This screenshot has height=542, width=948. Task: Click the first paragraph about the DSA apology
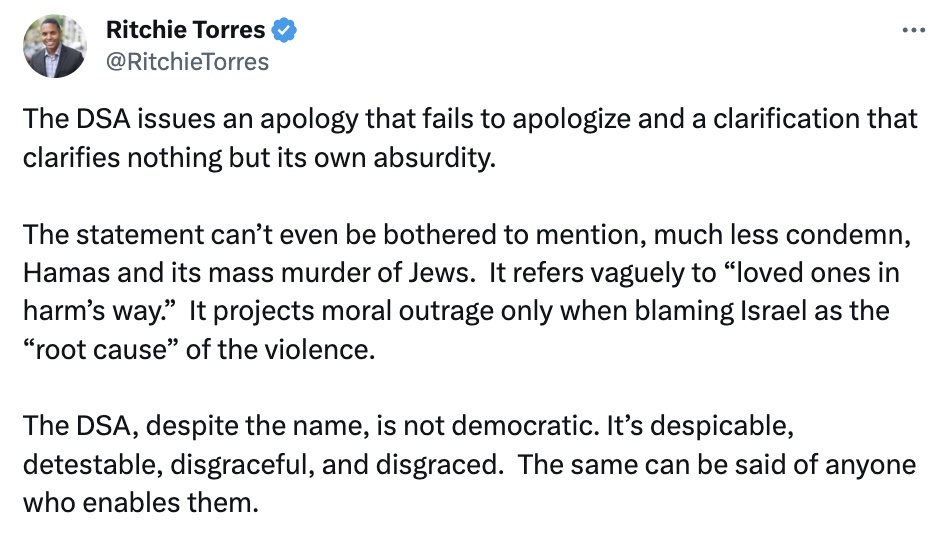(x=470, y=138)
